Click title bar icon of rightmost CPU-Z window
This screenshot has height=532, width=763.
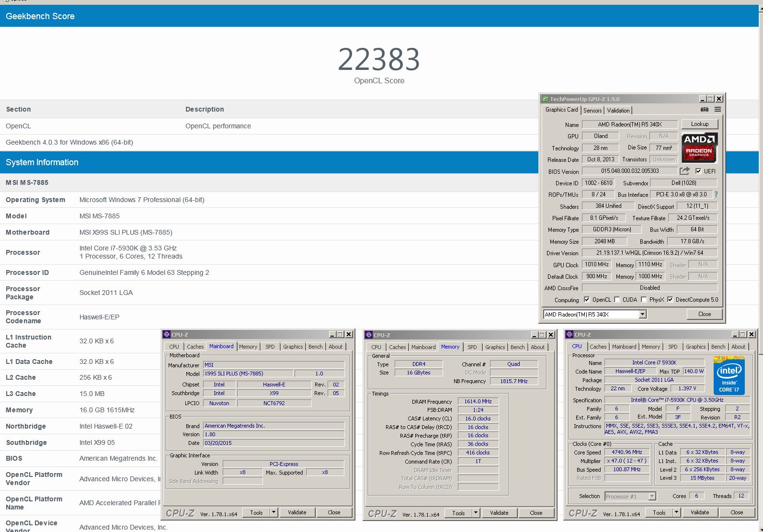pyautogui.click(x=569, y=335)
